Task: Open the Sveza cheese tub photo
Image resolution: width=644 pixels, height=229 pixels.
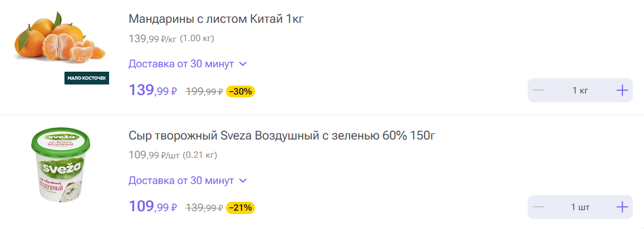Action: tap(60, 166)
